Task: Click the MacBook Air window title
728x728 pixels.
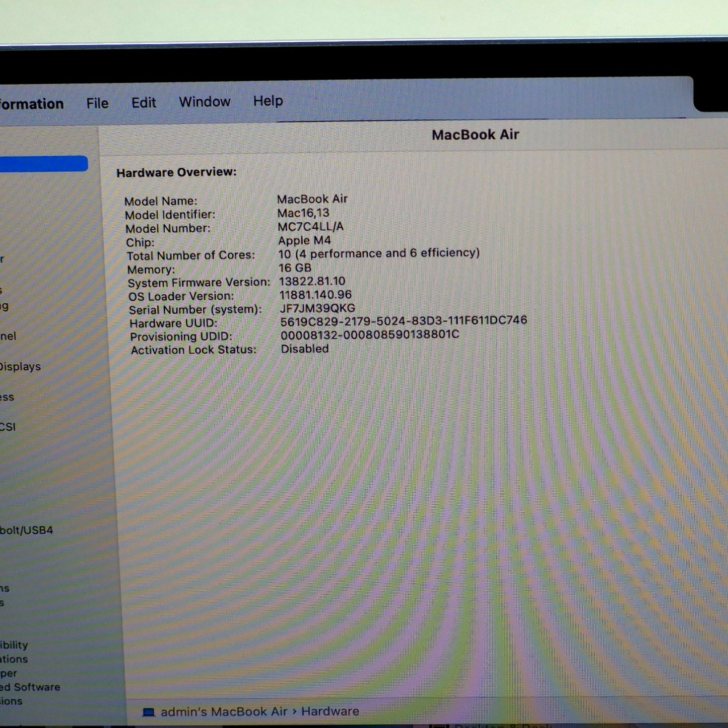Action: (476, 135)
